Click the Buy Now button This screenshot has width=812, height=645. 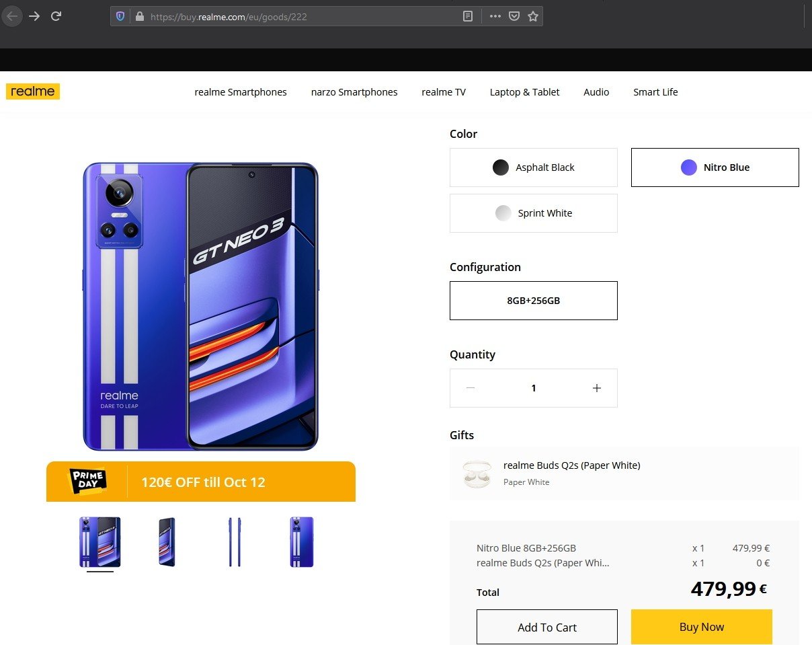(701, 627)
